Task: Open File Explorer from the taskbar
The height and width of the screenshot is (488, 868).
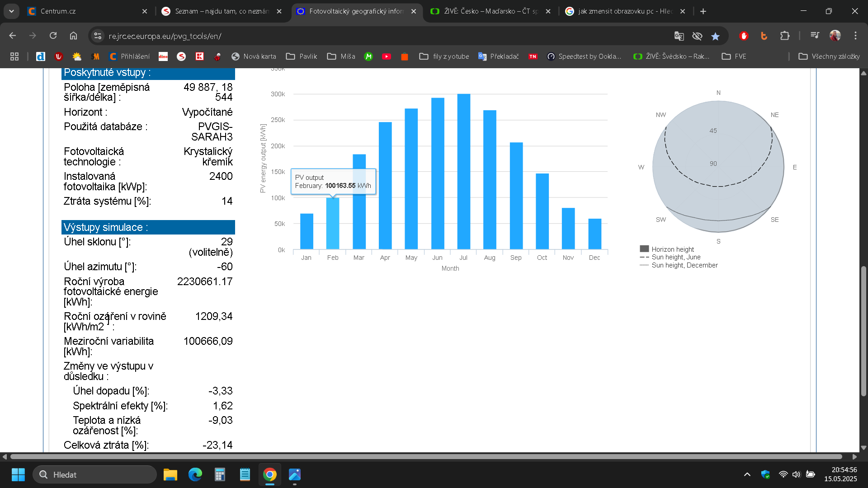Action: point(170,474)
